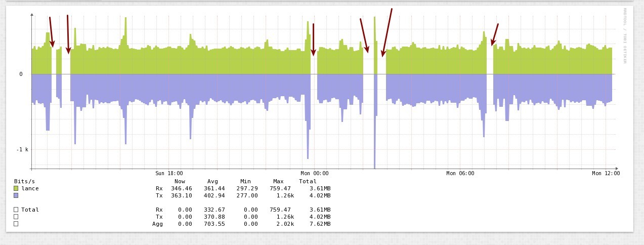Click the Sun 18:00 time axis label
This screenshot has width=644, height=245.
pyautogui.click(x=169, y=173)
